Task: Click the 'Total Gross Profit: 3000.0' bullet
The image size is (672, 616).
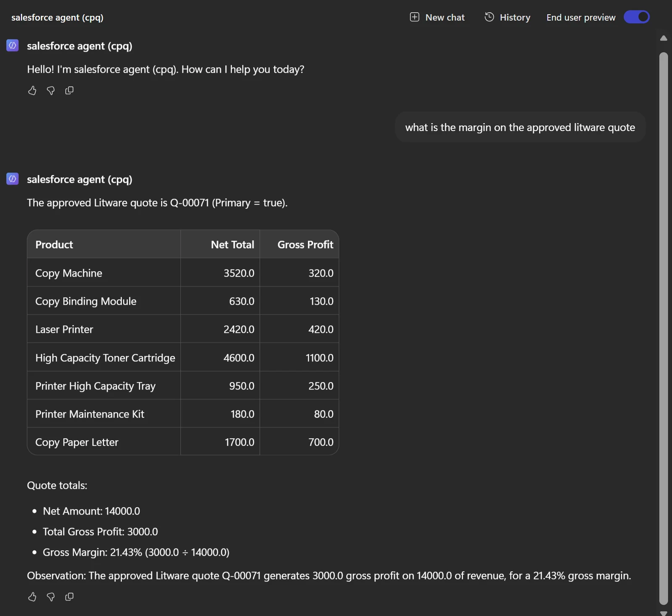Action: [100, 532]
